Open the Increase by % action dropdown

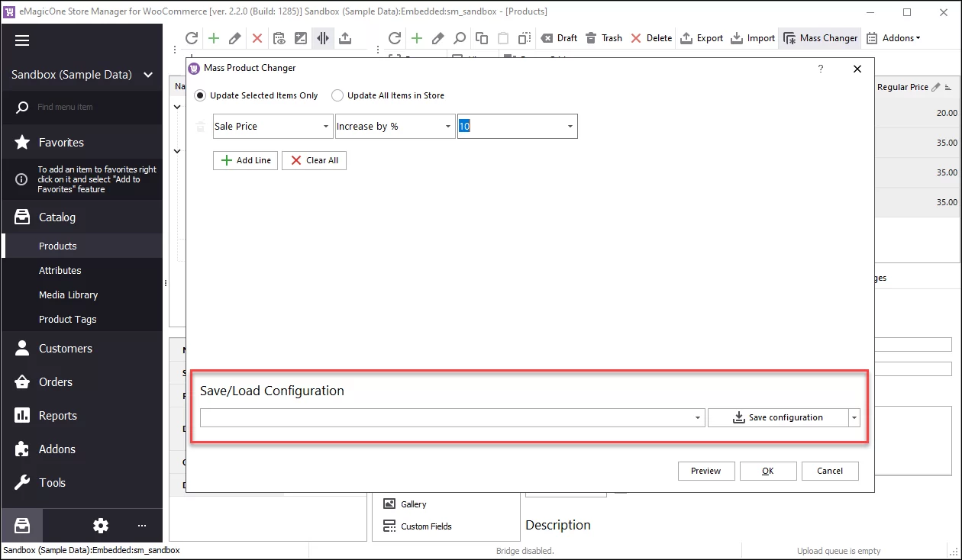448,127
